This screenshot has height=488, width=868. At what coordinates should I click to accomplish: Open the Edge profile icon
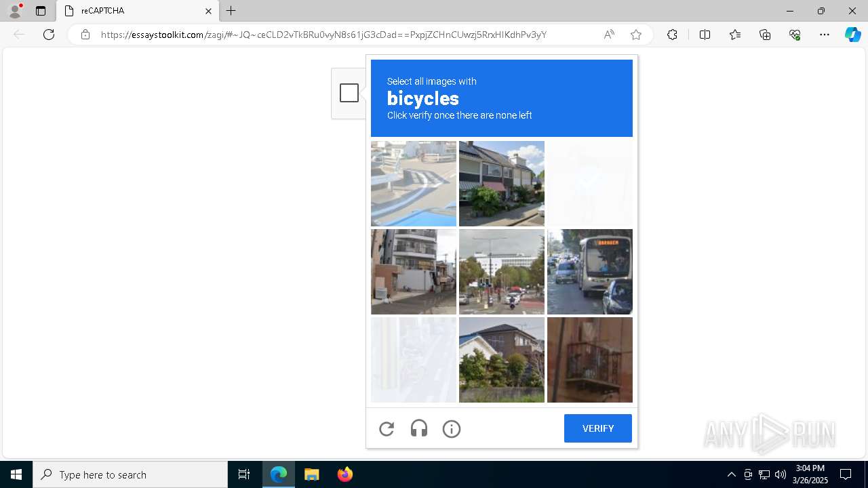(x=15, y=11)
